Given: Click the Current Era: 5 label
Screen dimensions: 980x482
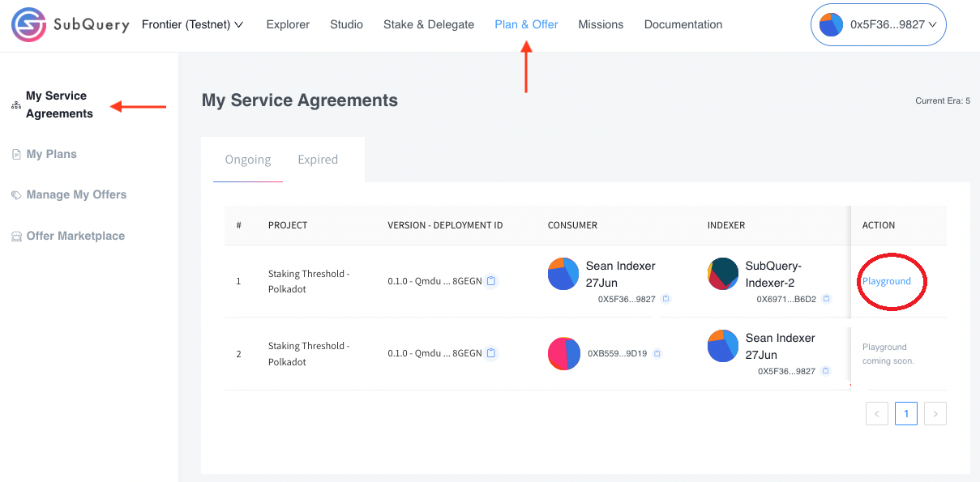Looking at the screenshot, I should 943,101.
